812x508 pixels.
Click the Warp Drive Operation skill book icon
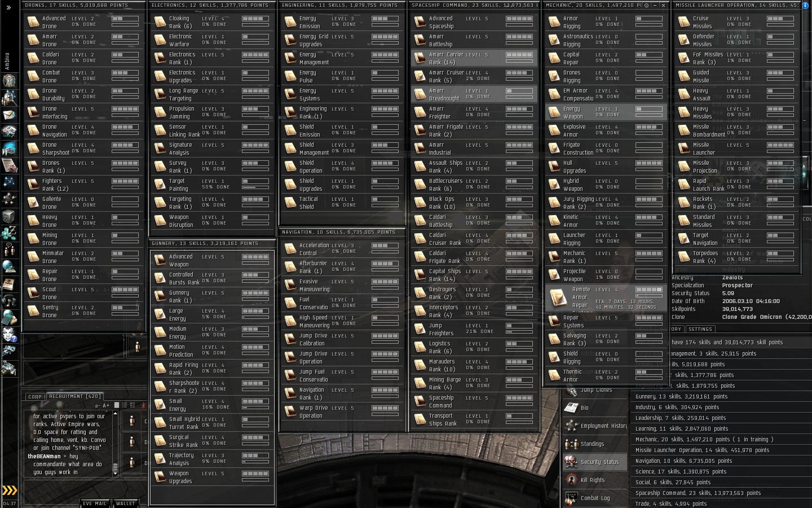[x=290, y=411]
